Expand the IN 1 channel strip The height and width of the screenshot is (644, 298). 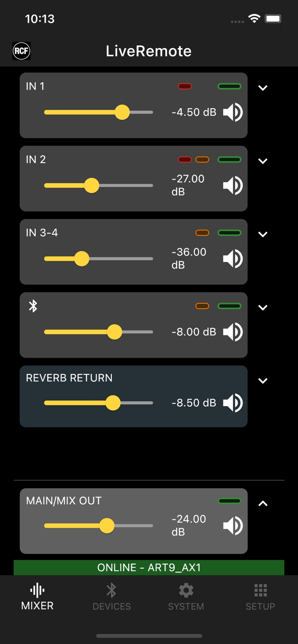point(263,88)
